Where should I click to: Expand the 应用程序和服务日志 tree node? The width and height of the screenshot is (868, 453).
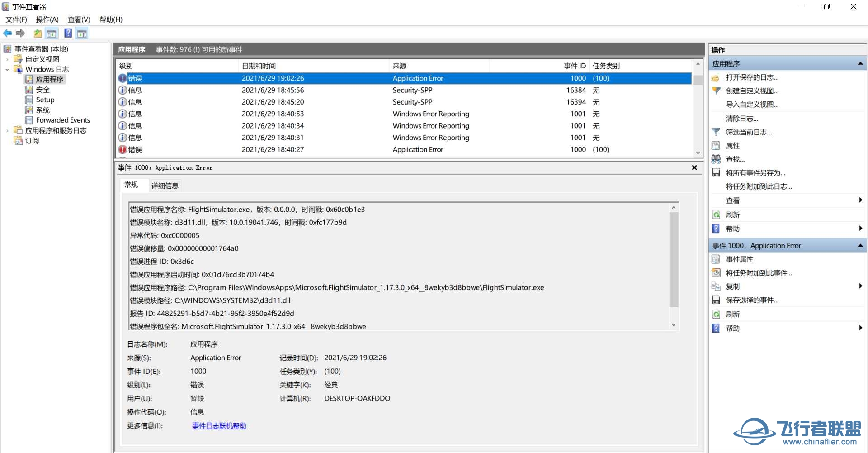click(7, 130)
